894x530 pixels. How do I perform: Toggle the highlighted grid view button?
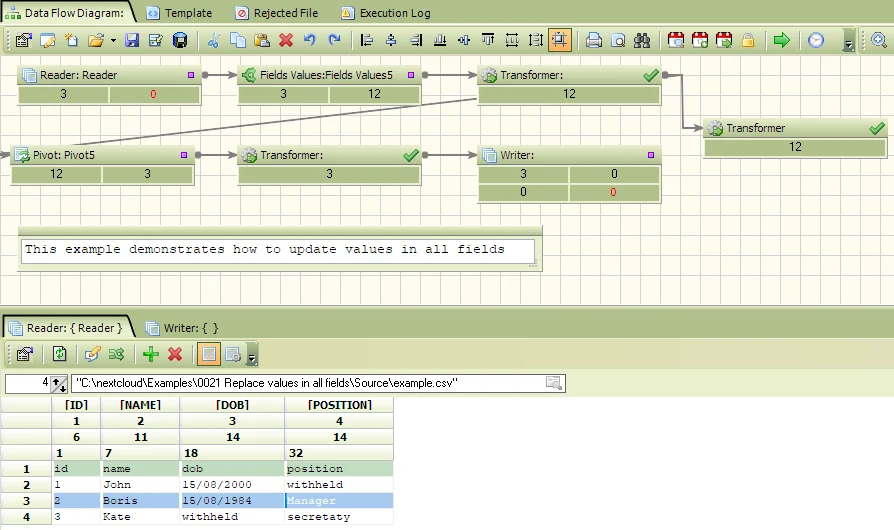click(209, 354)
